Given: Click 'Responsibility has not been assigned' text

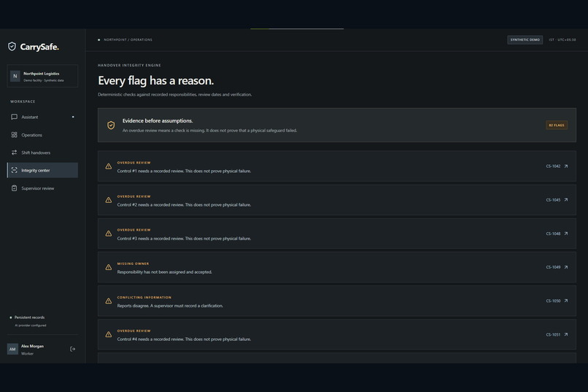Looking at the screenshot, I should (164, 272).
